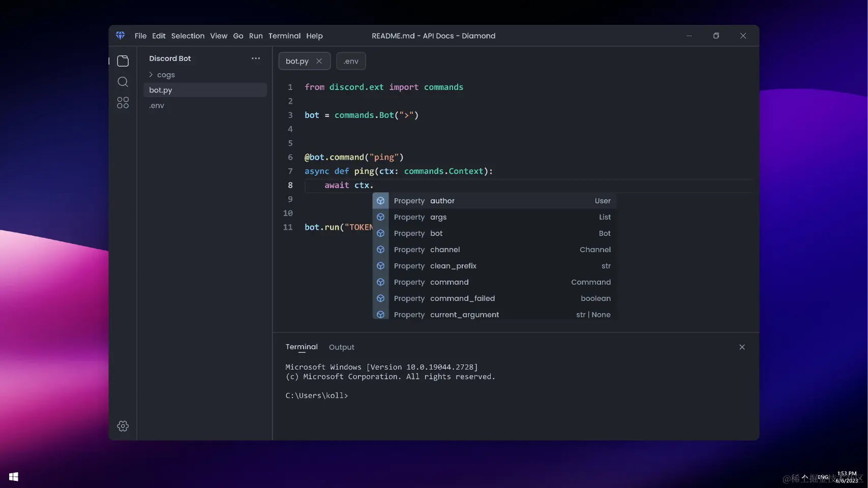Viewport: 868px width, 488px height.
Task: Restore down the Diamond window
Action: [x=716, y=36]
